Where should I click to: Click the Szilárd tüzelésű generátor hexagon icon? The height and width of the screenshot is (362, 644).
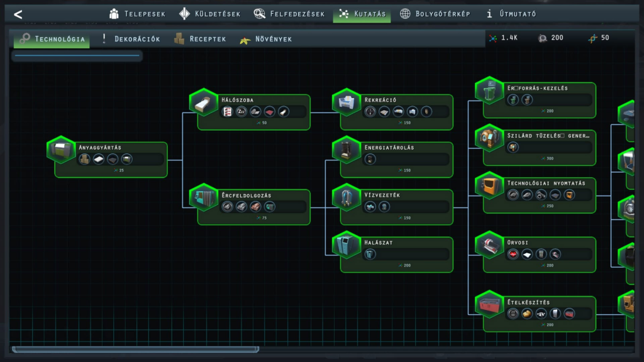click(x=489, y=138)
